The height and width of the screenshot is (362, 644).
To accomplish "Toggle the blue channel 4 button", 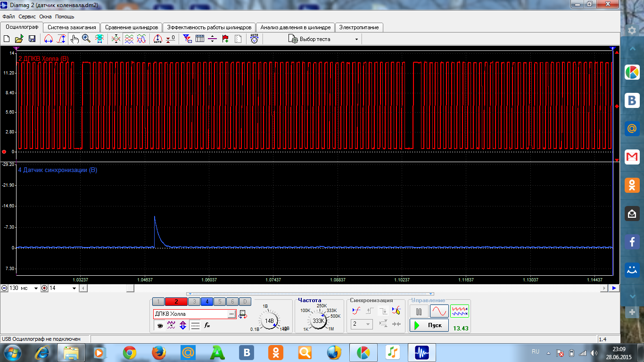I will [x=207, y=302].
